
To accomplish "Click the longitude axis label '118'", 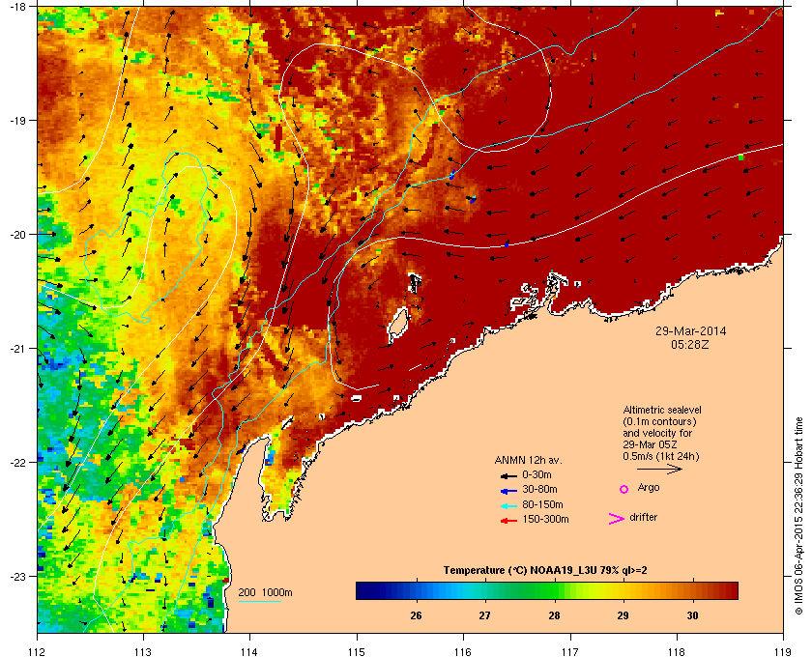I will pyautogui.click(x=677, y=651).
